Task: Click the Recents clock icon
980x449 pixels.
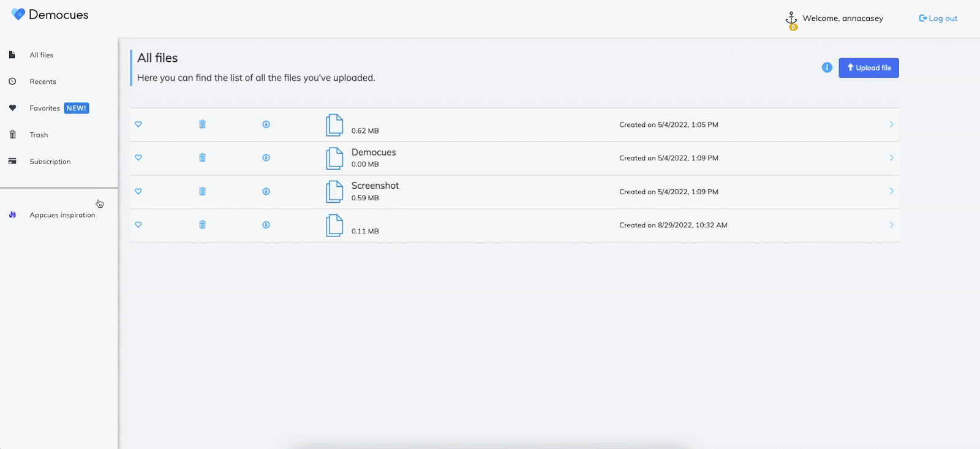Action: [12, 81]
